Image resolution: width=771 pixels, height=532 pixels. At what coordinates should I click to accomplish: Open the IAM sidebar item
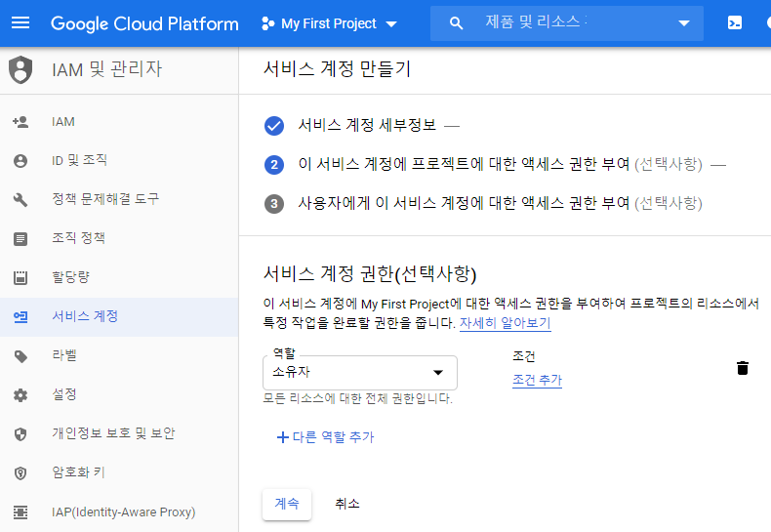pyautogui.click(x=119, y=122)
